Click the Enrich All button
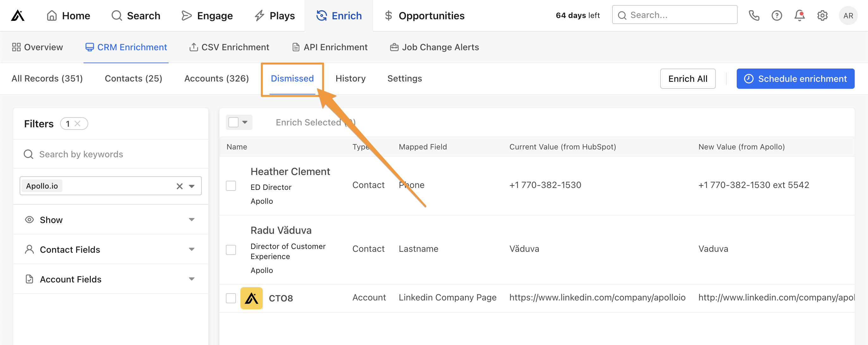Viewport: 868px width, 345px height. pos(688,78)
